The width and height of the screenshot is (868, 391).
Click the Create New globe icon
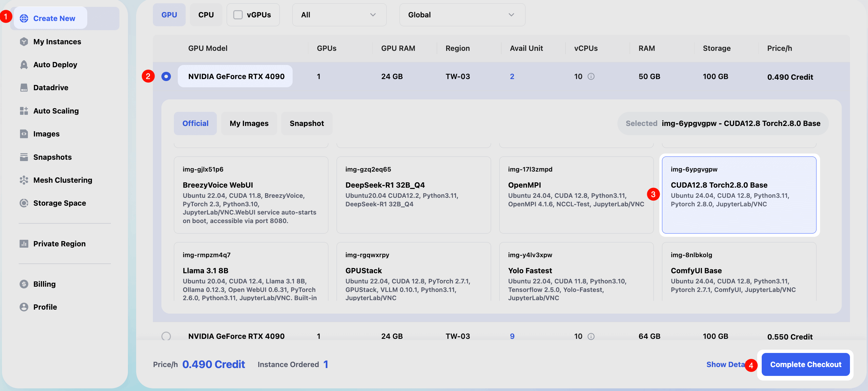coord(24,19)
